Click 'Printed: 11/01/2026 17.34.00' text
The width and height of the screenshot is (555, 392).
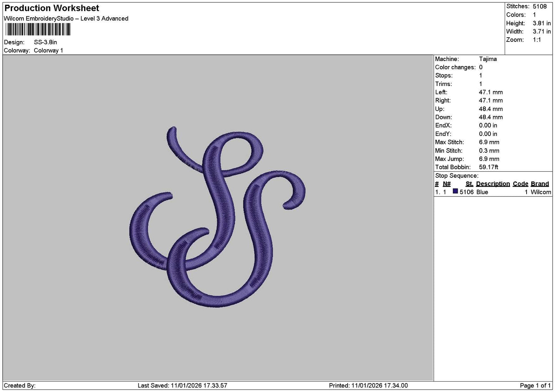[368, 385]
